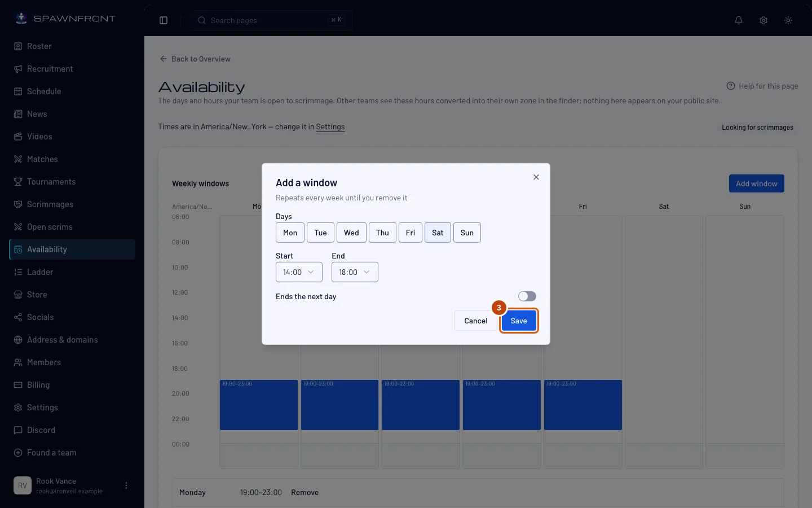Image resolution: width=812 pixels, height=508 pixels.
Task: Click the Tournaments trophy icon
Action: 18,182
